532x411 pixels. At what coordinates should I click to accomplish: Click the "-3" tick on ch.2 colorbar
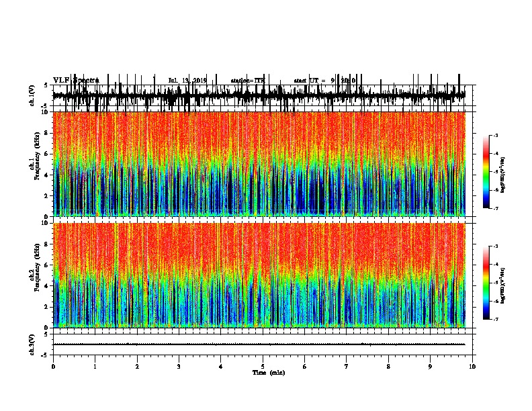pyautogui.click(x=496, y=246)
